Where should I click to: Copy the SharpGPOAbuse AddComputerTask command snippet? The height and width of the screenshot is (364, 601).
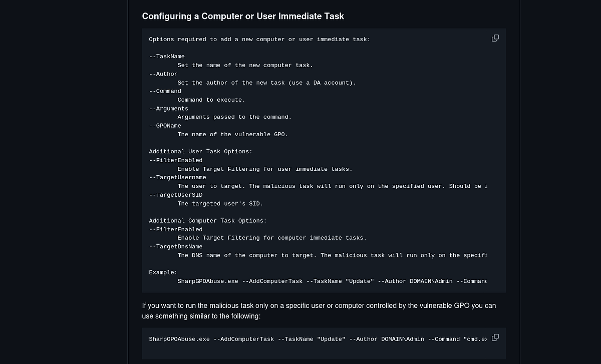coord(495,337)
